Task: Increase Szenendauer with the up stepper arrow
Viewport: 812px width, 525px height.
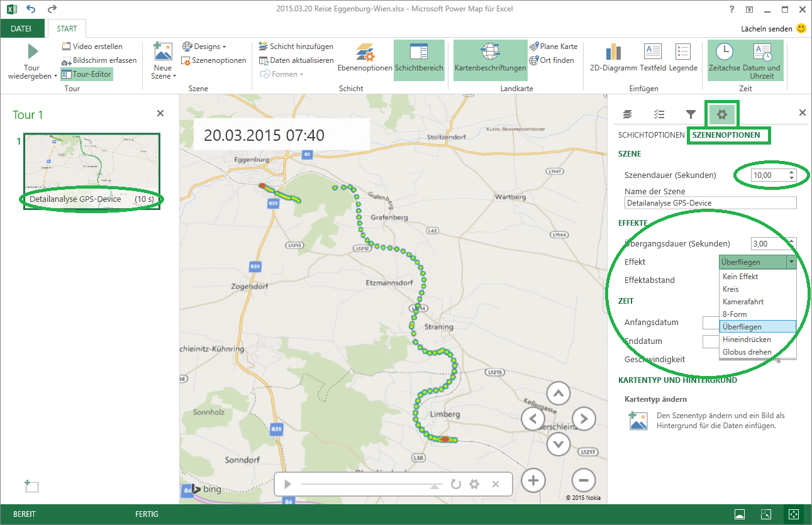Action: tap(792, 172)
